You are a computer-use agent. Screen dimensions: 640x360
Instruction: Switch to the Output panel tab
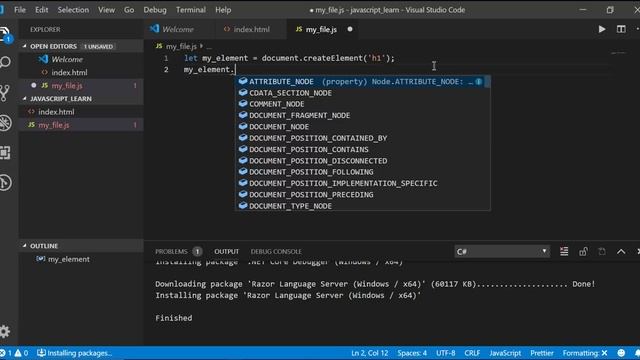pos(227,251)
